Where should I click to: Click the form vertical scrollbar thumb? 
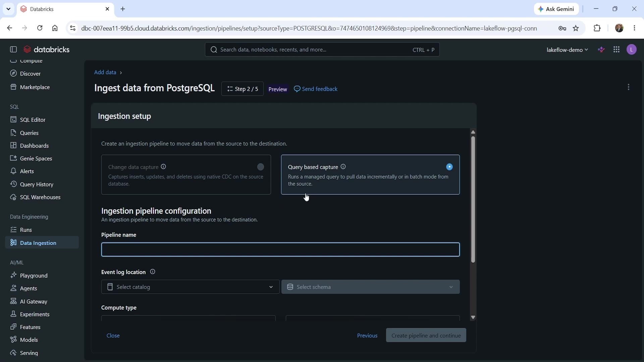(x=473, y=199)
